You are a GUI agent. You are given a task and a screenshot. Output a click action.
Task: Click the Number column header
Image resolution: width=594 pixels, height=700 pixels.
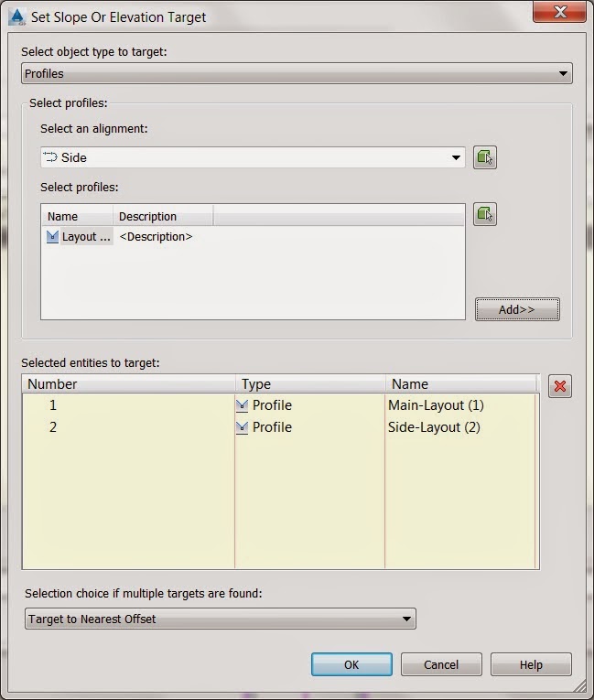[129, 384]
